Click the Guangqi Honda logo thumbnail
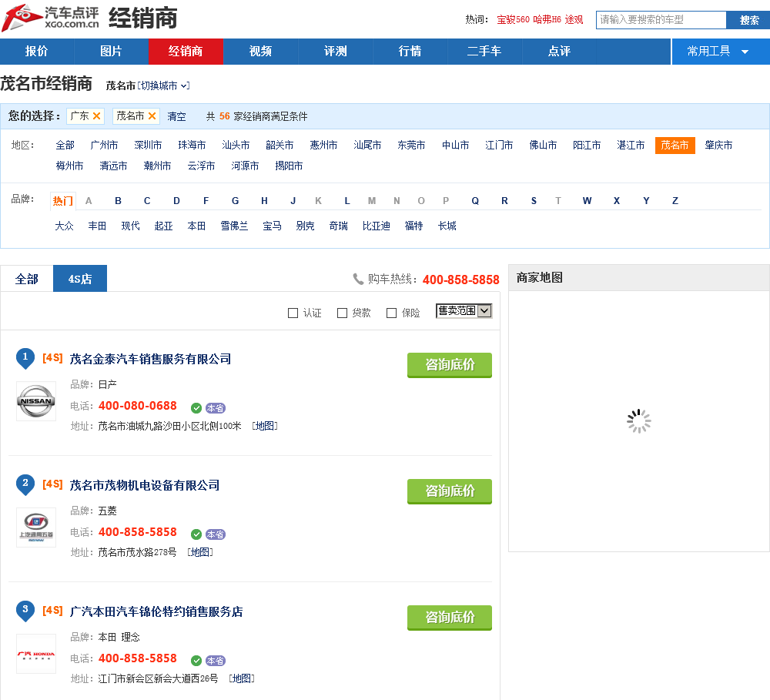The width and height of the screenshot is (770, 700). 36,654
